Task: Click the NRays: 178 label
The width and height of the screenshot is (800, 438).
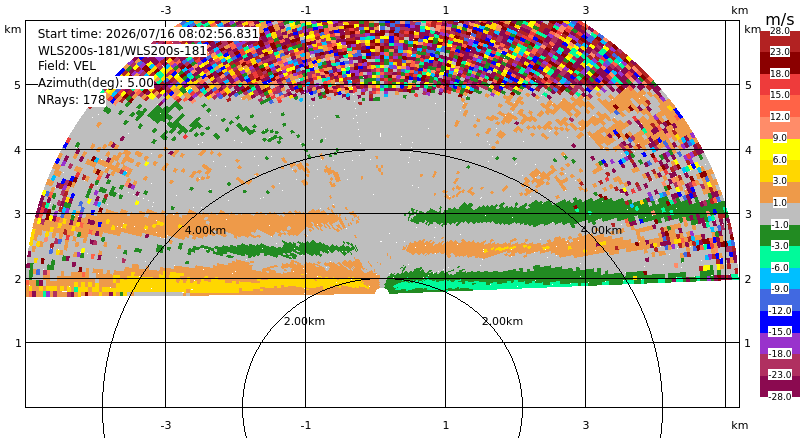Action: [x=71, y=100]
